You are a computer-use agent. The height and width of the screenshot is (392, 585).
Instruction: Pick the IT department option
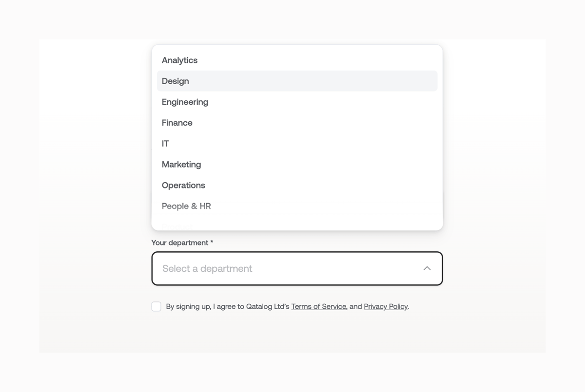pos(165,143)
